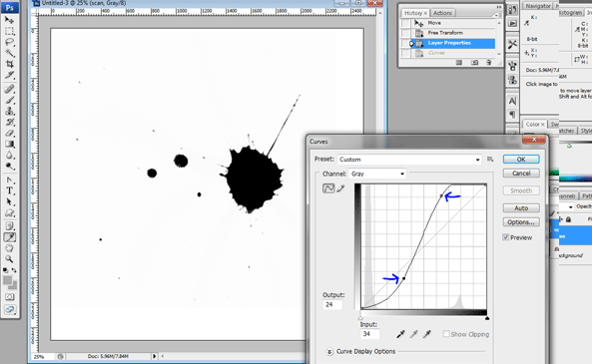Select the Custom Shape tool
Screen dimensions: 592x364
click(x=9, y=212)
